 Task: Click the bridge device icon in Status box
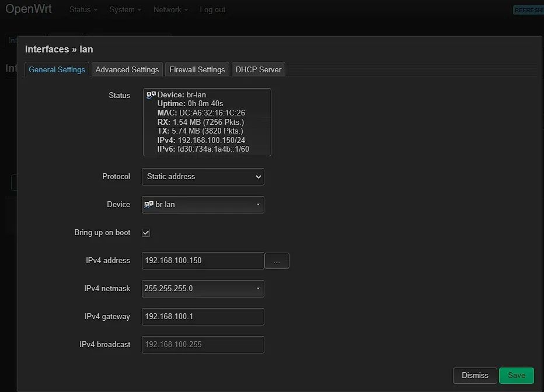point(151,94)
